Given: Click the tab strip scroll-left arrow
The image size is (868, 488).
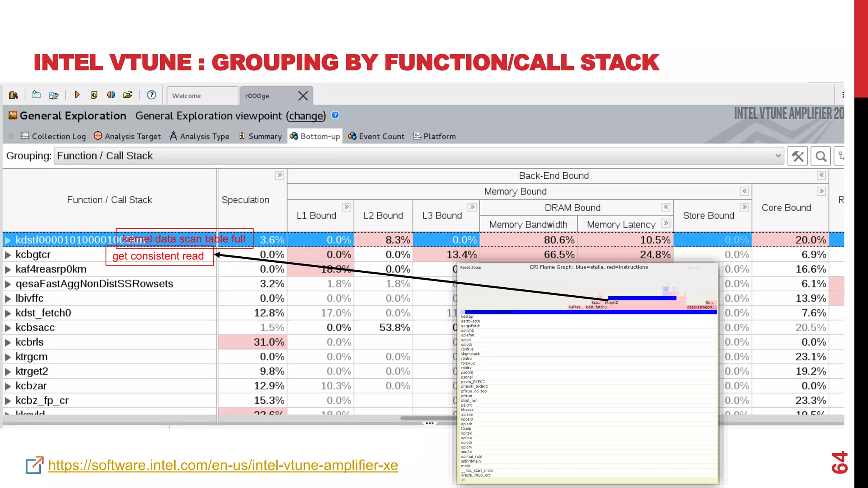Looking at the screenshot, I should [x=11, y=136].
